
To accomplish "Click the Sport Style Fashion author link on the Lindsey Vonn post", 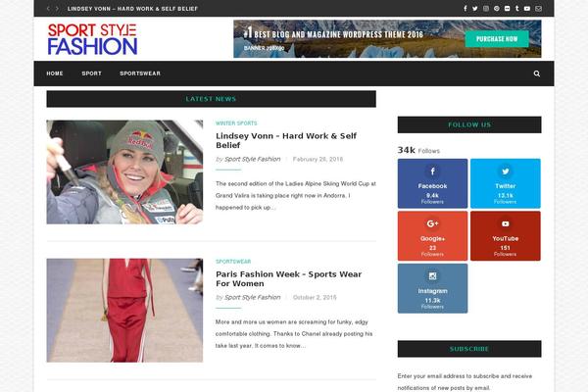I will [x=253, y=159].
